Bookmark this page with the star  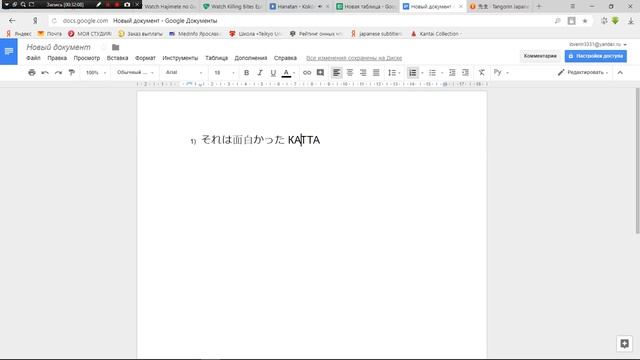tap(584, 21)
